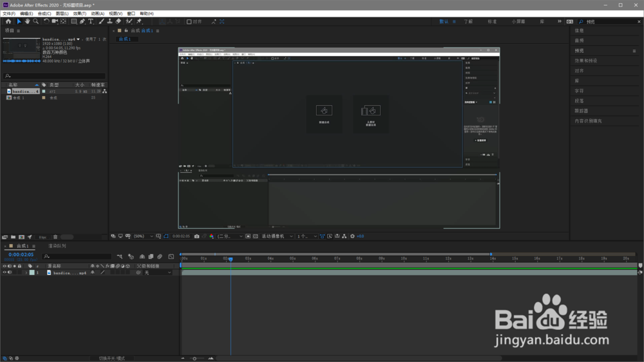Select the Type (T) tool
This screenshot has height=362, width=644.
click(91, 21)
